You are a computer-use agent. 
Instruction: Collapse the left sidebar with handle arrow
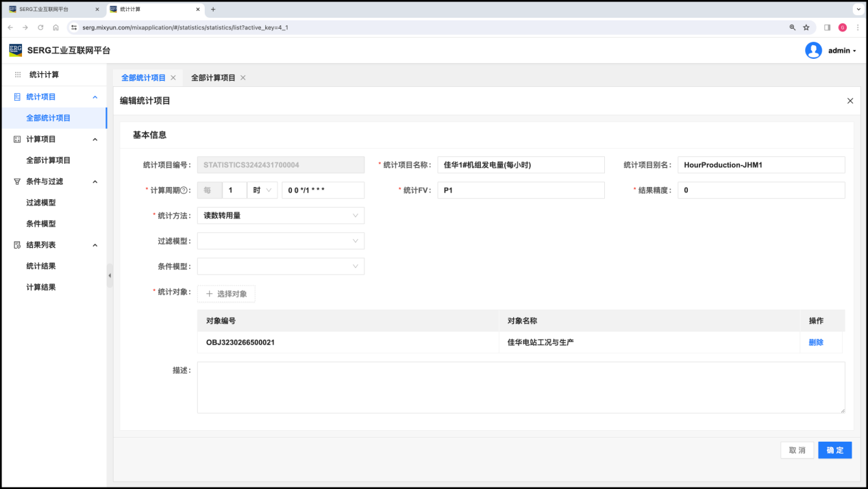(x=110, y=275)
